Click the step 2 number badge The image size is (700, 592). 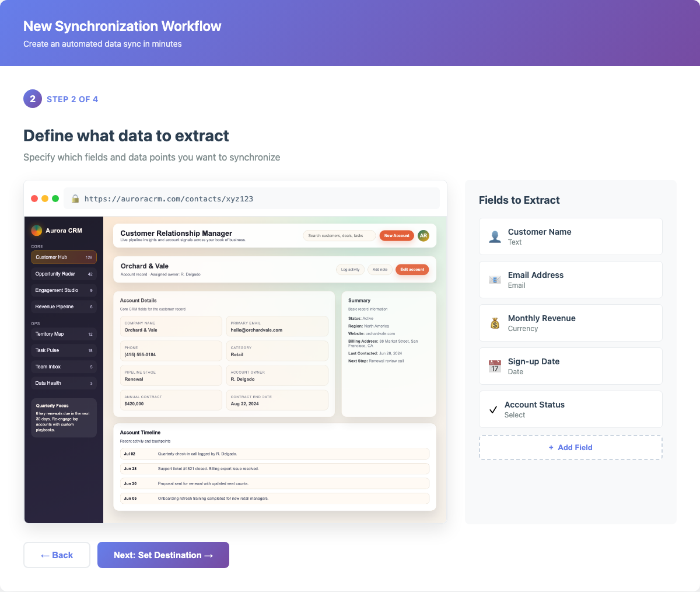[33, 99]
